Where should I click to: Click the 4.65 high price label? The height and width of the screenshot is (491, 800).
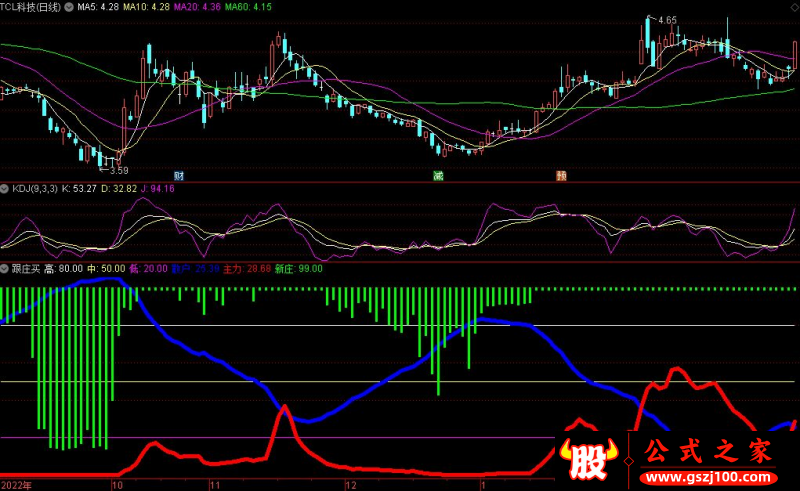665,20
